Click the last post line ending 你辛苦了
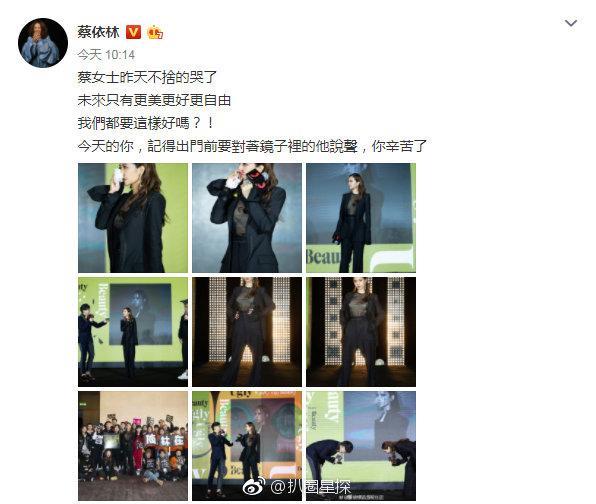This screenshot has width=596, height=504. [252, 146]
